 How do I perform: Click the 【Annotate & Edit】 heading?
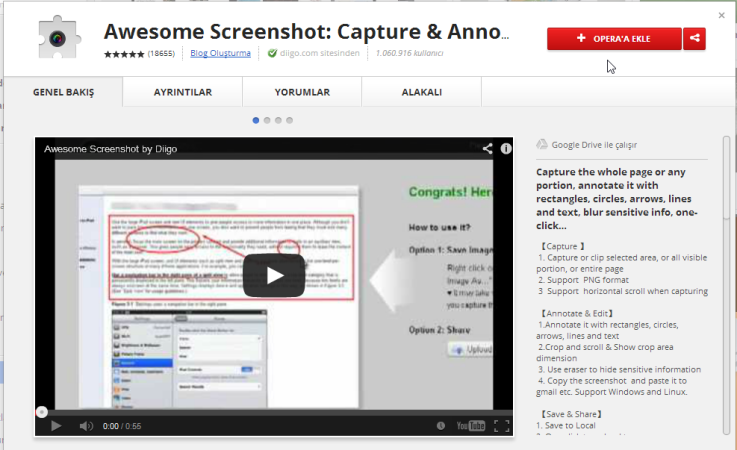(x=576, y=314)
